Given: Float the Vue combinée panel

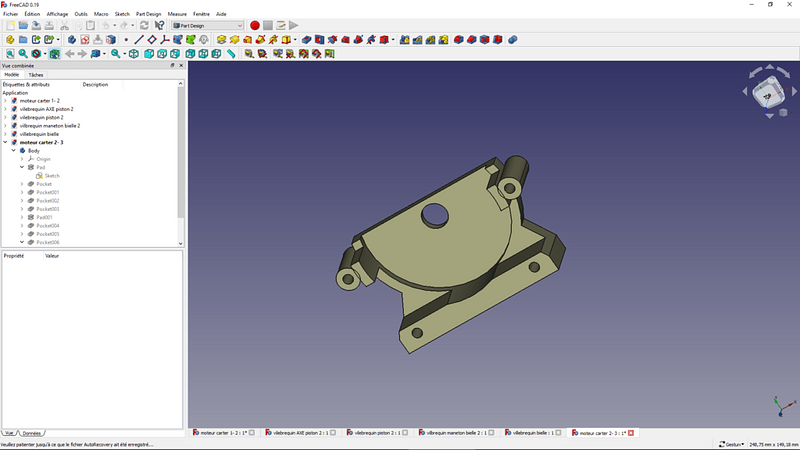Looking at the screenshot, I should click(172, 66).
